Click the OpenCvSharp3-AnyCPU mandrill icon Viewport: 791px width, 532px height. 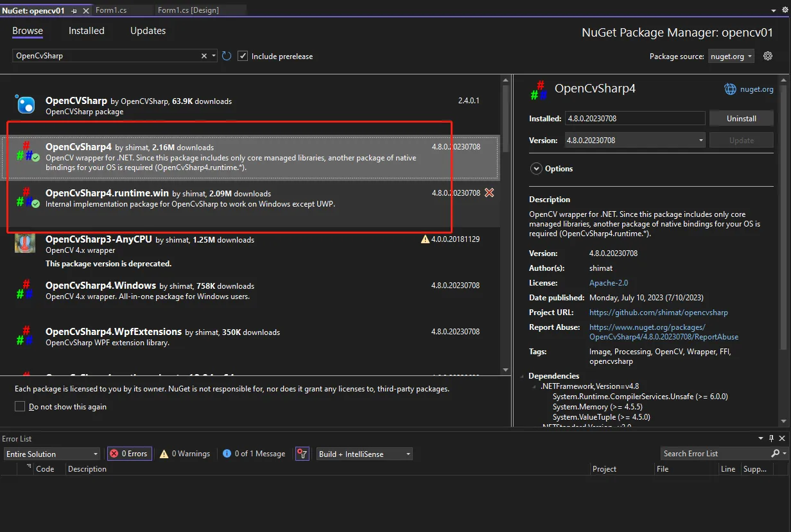click(25, 243)
